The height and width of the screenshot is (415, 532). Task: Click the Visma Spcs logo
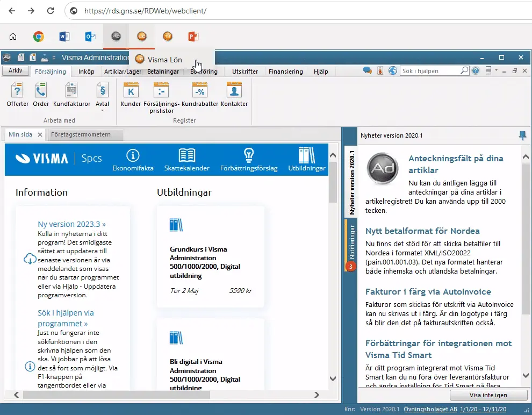pyautogui.click(x=59, y=159)
